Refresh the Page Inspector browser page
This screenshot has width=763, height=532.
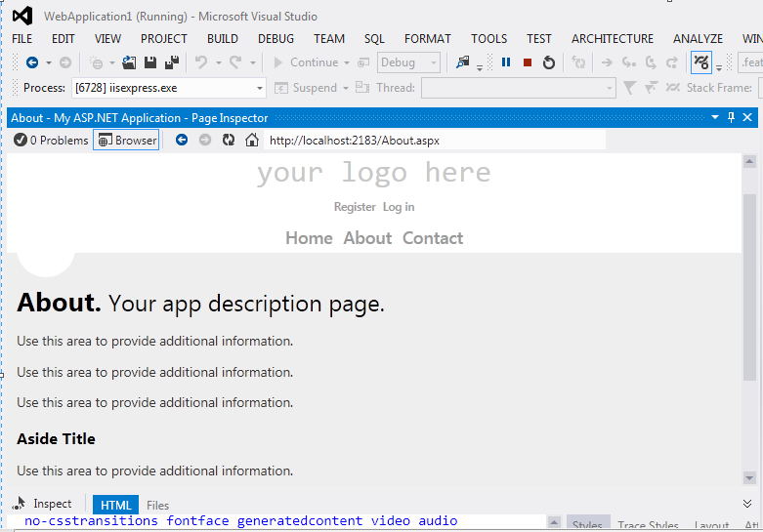point(229,140)
